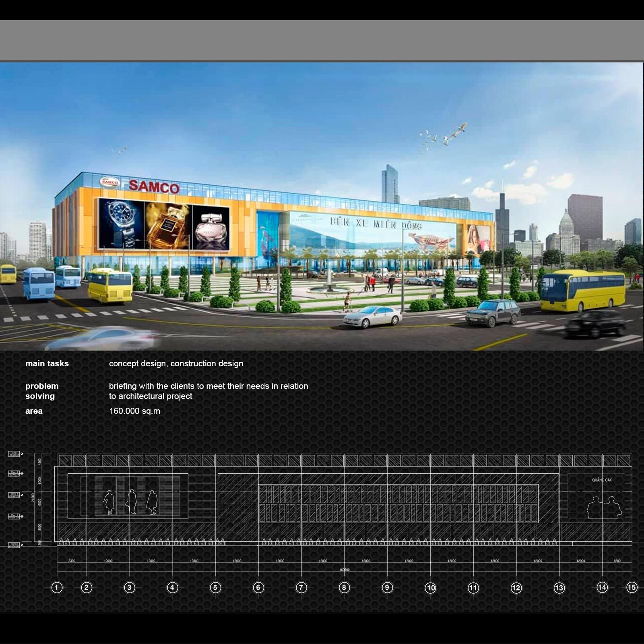Image resolution: width=644 pixels, height=644 pixels.
Task: Click the "briefing with the clients" description
Action: click(208, 391)
